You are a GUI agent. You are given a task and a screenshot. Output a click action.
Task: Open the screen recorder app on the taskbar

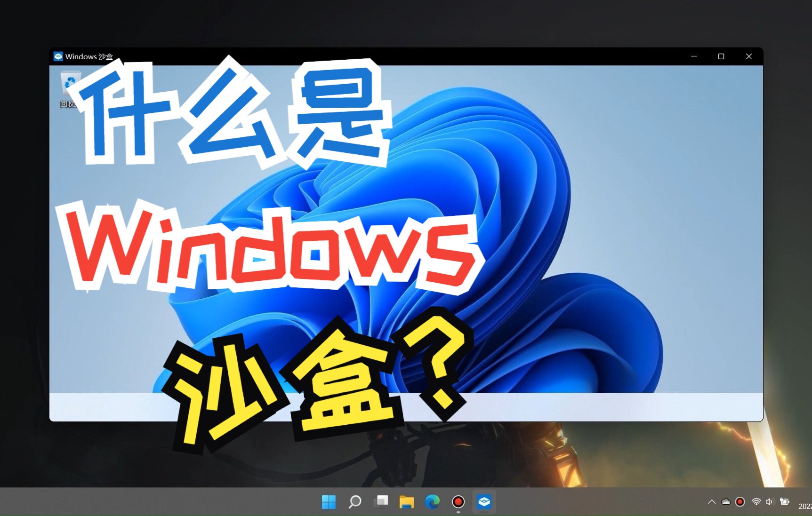coord(458,502)
